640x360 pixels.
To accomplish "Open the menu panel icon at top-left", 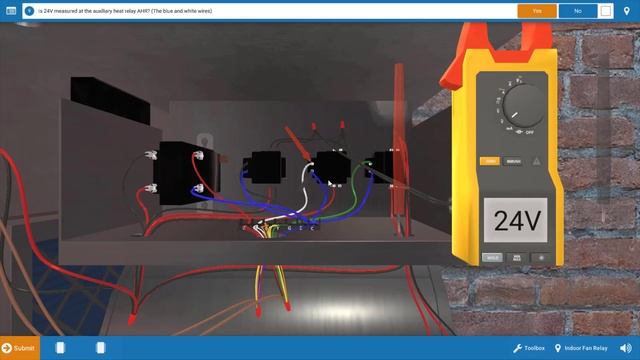I will click(11, 11).
